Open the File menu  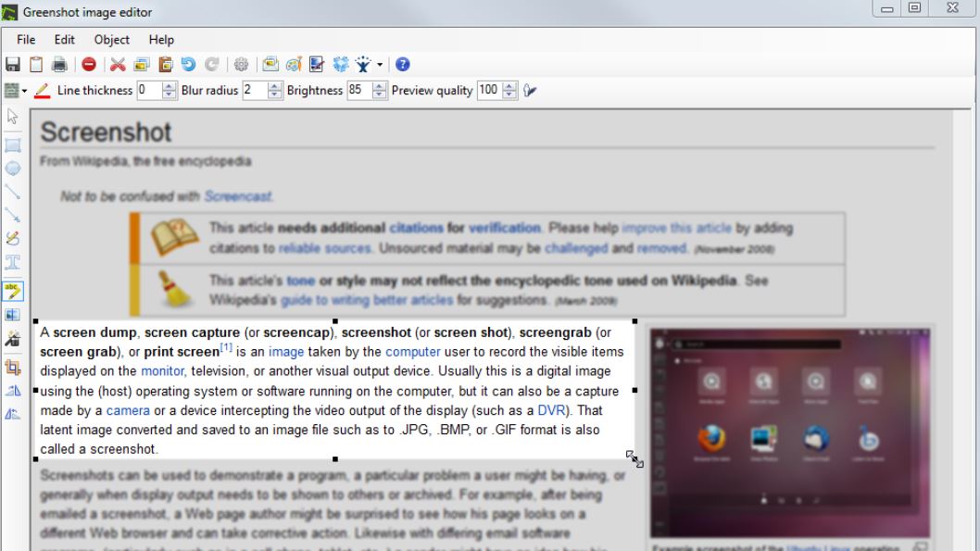tap(26, 39)
